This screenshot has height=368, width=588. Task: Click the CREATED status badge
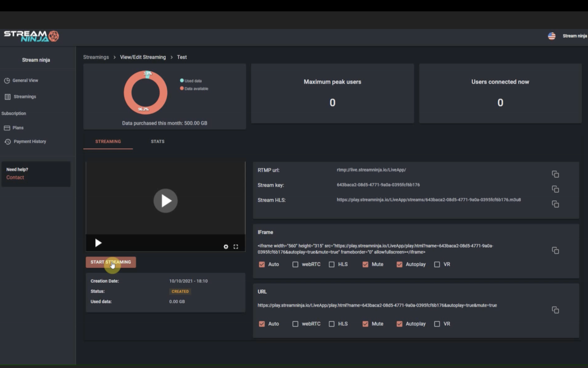coord(180,291)
